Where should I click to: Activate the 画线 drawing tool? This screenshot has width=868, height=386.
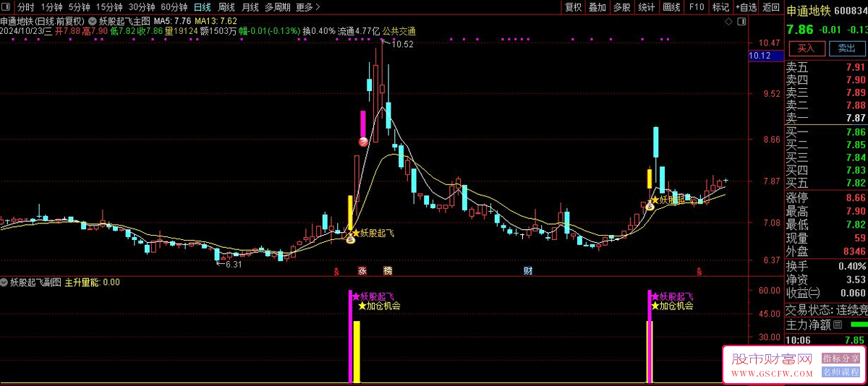(672, 7)
